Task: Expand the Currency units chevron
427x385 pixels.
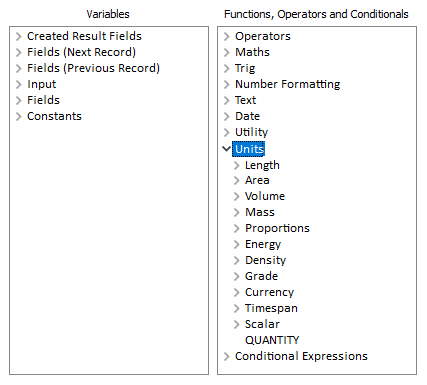Action: pyautogui.click(x=237, y=292)
